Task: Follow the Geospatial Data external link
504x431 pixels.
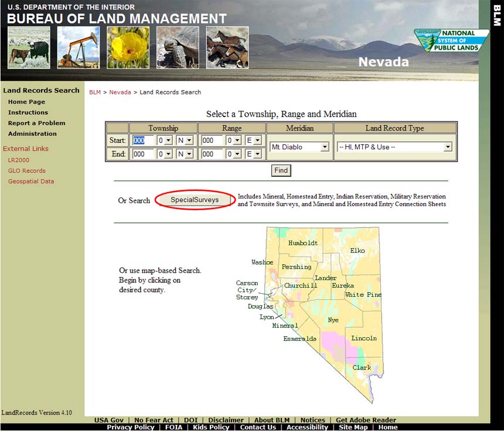Action: pos(31,181)
